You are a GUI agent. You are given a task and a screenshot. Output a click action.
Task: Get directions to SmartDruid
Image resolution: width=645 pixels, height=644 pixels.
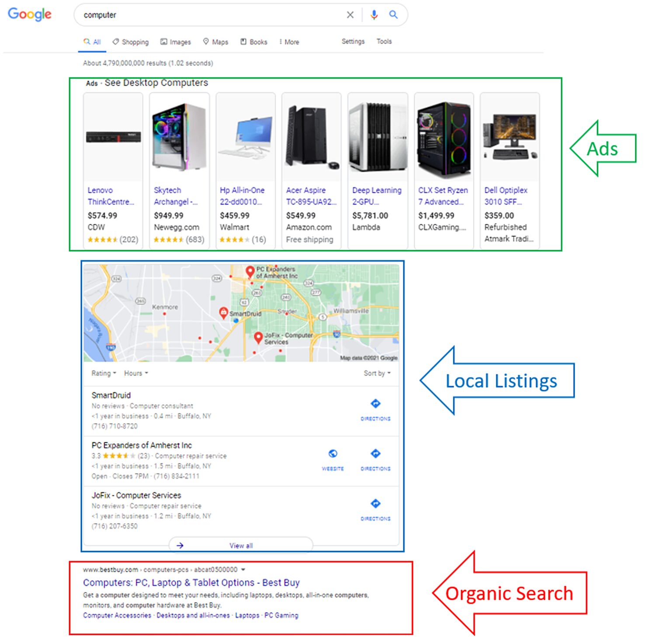[375, 410]
